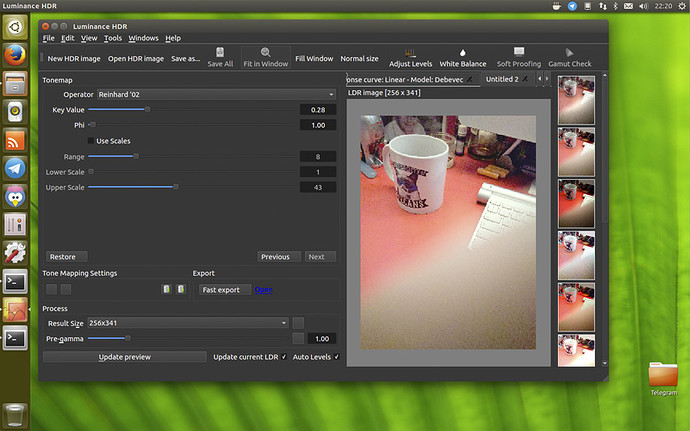
Task: Open the system gear menu in top panel
Action: coord(682,6)
